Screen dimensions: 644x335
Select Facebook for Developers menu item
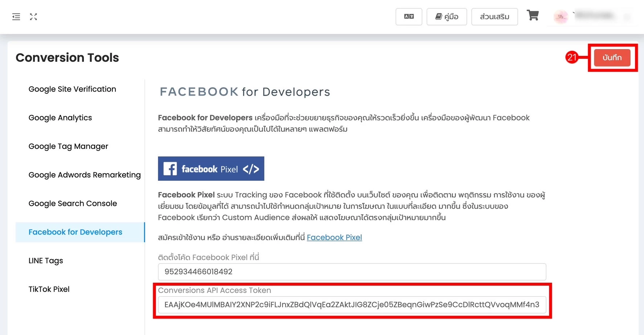coord(80,232)
